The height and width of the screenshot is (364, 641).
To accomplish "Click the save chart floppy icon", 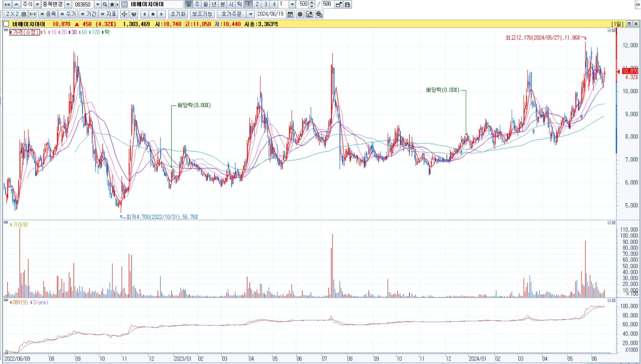I will (348, 4).
